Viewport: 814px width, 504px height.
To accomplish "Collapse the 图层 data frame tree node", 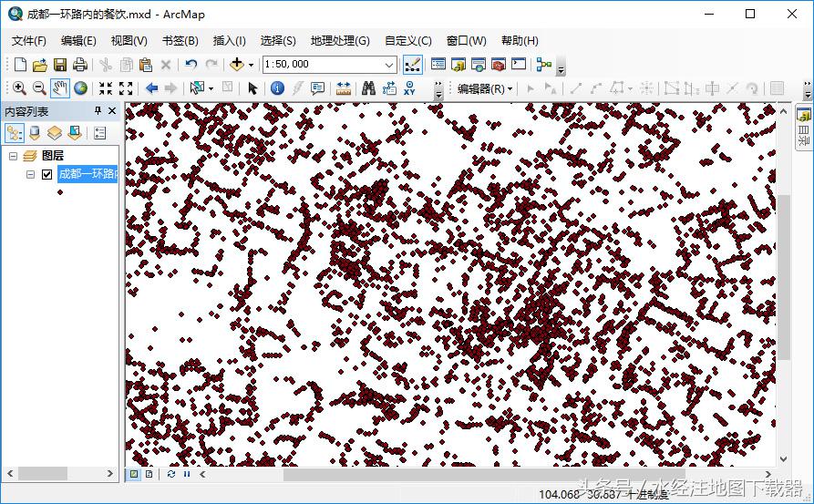I will tap(14, 156).
